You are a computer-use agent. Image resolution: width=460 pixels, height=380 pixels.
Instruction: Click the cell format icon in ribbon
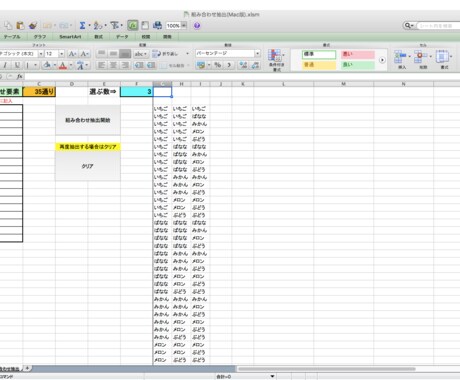click(x=442, y=56)
